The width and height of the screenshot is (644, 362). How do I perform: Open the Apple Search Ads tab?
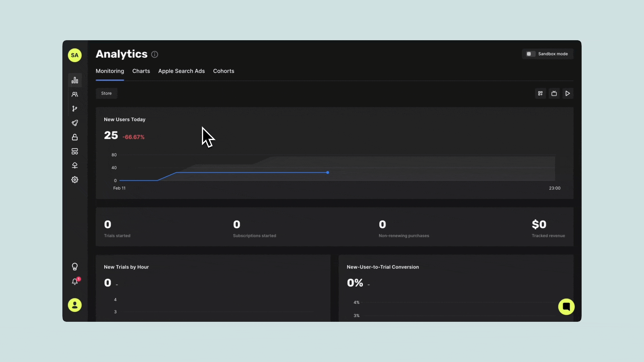(x=181, y=71)
